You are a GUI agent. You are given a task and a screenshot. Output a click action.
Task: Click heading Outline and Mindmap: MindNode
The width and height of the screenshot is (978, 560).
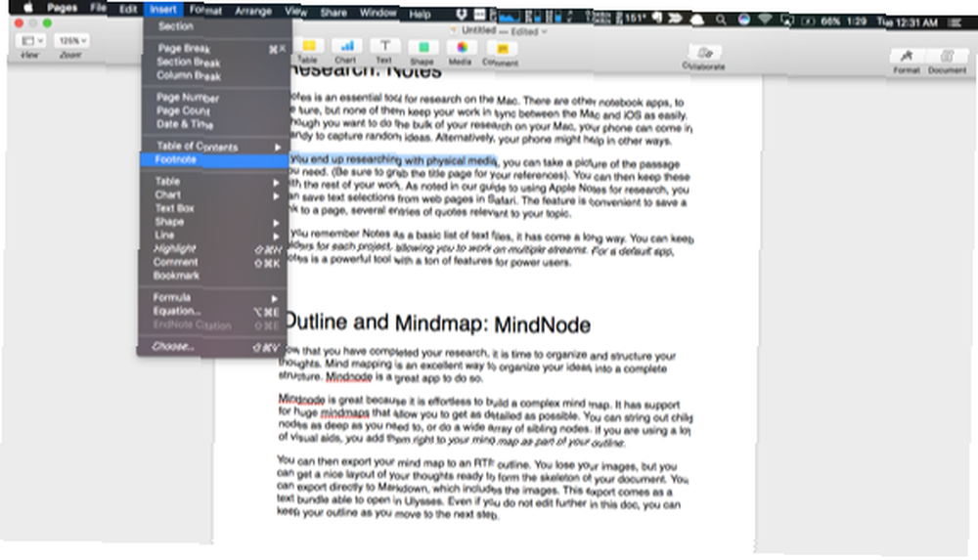[x=436, y=323]
